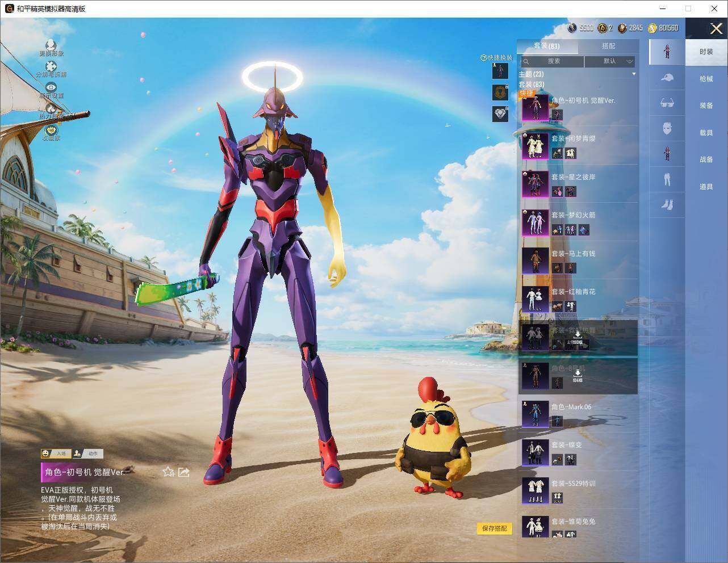The height and width of the screenshot is (563, 728).
Task: Switch to the 套装 (83) tab
Action: point(547,46)
